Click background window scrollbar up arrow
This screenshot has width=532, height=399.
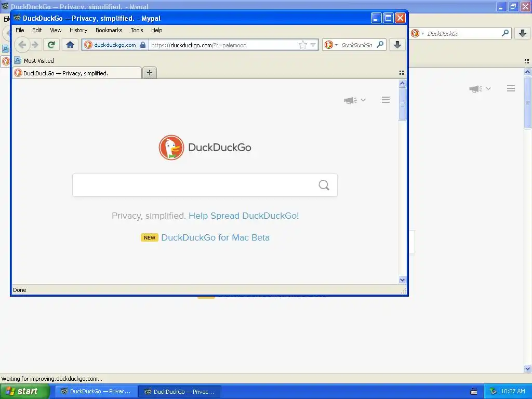coord(527,72)
